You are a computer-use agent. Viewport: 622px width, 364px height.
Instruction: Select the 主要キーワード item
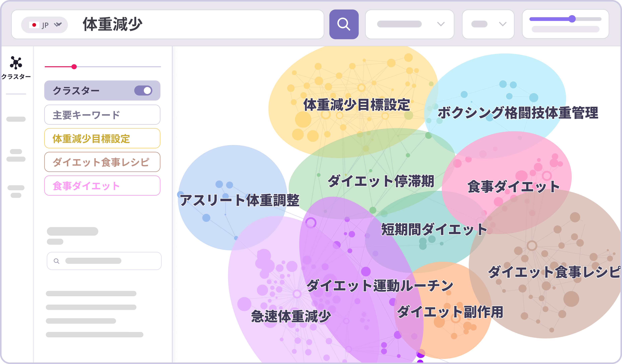point(102,115)
